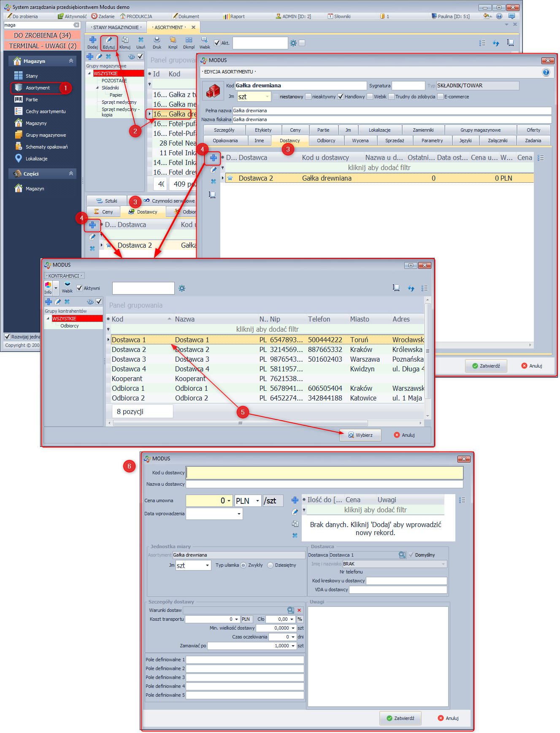Viewport: 560px width, 733px height.
Task: Open the Lokalizacje tab in Edycja asortymentu
Action: pos(379,130)
